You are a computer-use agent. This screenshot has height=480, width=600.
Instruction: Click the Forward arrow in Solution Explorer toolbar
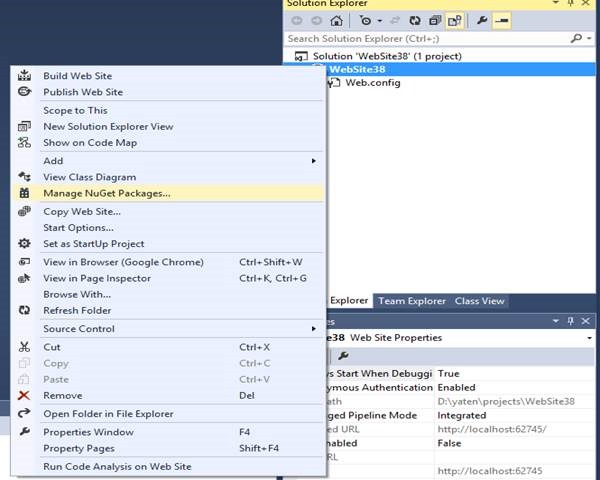[316, 21]
